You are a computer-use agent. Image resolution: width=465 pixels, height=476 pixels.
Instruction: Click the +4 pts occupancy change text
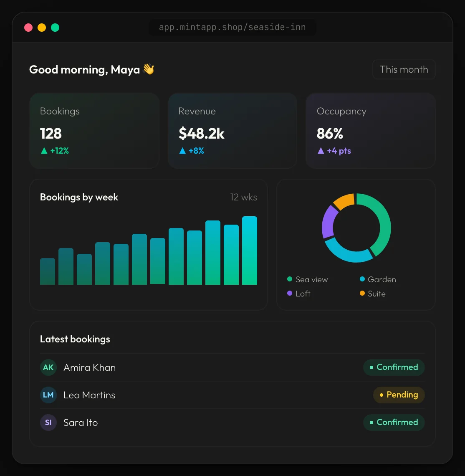click(x=339, y=151)
